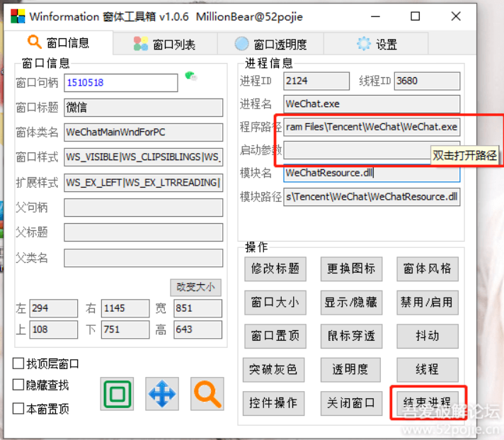Click the 抖动 button
The height and width of the screenshot is (440, 504).
tap(428, 336)
